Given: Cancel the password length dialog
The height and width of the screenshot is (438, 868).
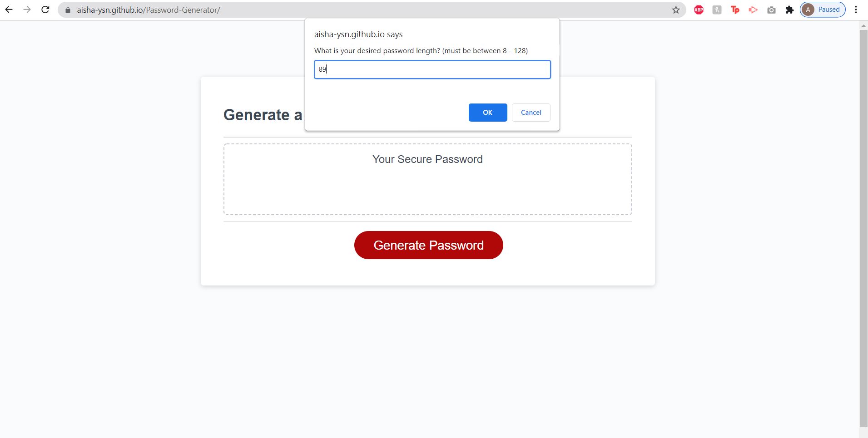Looking at the screenshot, I should [x=531, y=112].
